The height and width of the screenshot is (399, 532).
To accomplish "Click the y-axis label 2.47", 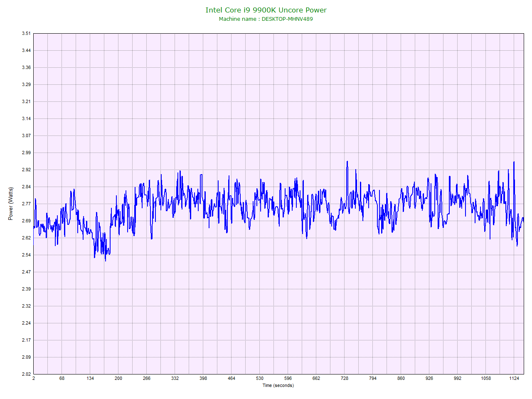I will pos(26,272).
